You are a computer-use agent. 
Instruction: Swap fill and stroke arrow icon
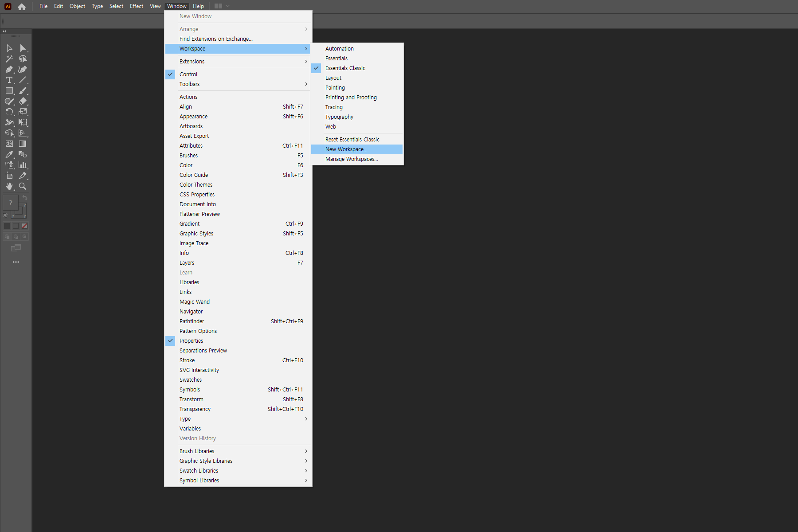[25, 198]
